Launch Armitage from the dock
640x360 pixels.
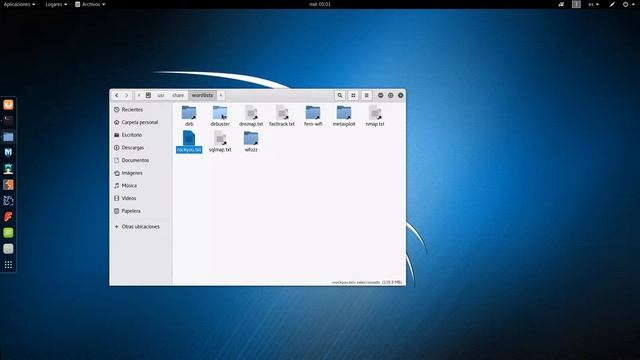tap(8, 169)
